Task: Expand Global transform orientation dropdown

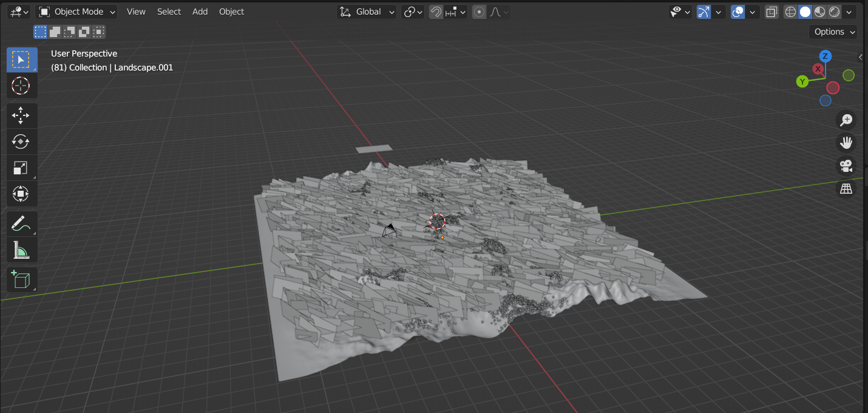Action: [x=367, y=12]
